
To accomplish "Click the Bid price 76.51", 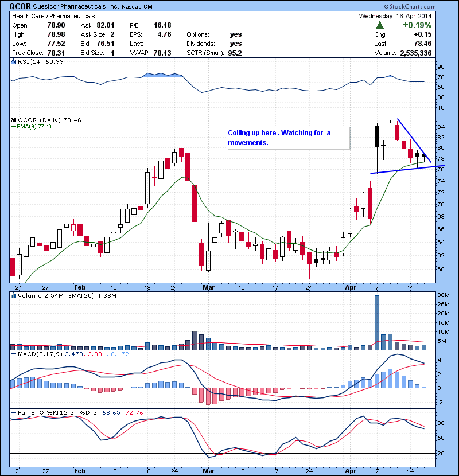I will (106, 44).
